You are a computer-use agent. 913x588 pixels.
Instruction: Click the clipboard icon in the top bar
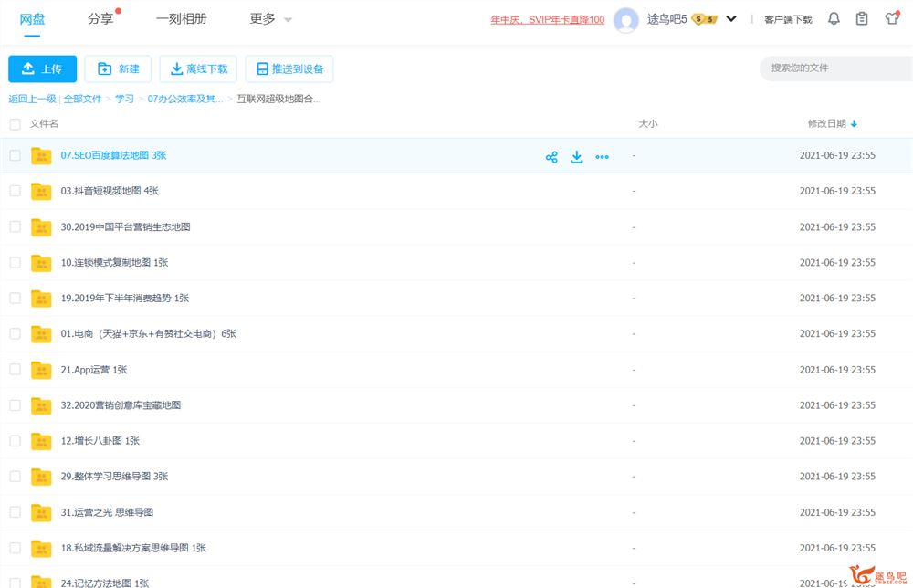(x=862, y=19)
